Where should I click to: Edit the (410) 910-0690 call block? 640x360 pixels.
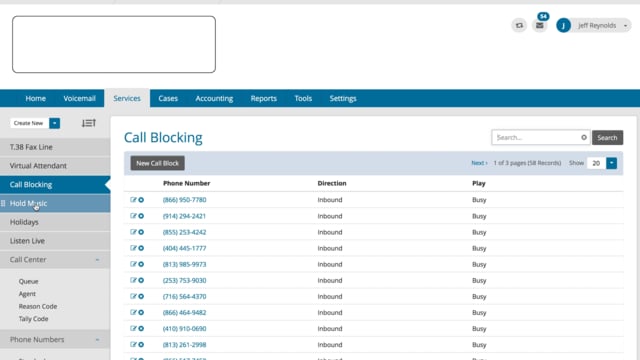click(x=133, y=328)
